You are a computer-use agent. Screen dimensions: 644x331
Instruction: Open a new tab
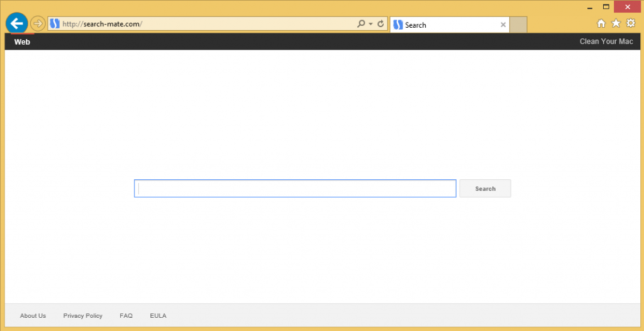point(518,25)
